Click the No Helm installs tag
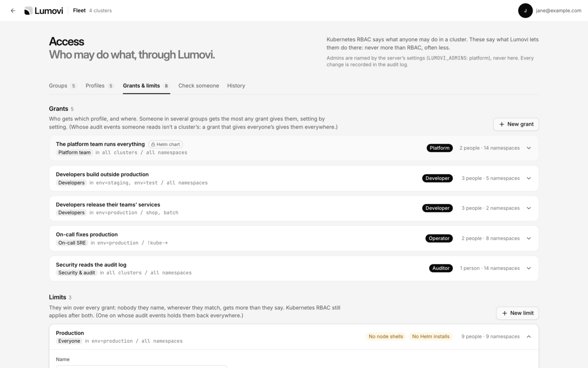 tap(431, 337)
